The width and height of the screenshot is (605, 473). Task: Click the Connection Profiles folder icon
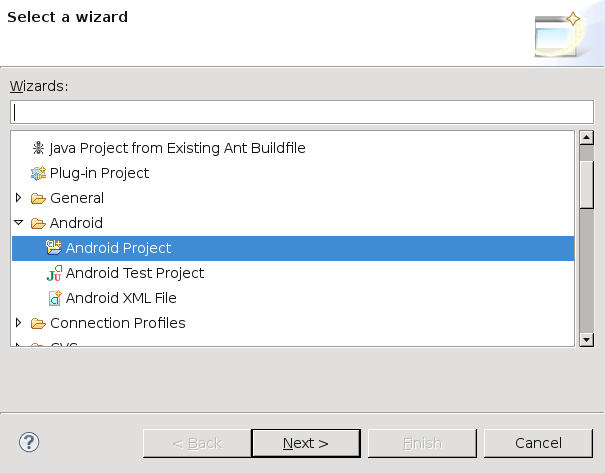point(38,323)
